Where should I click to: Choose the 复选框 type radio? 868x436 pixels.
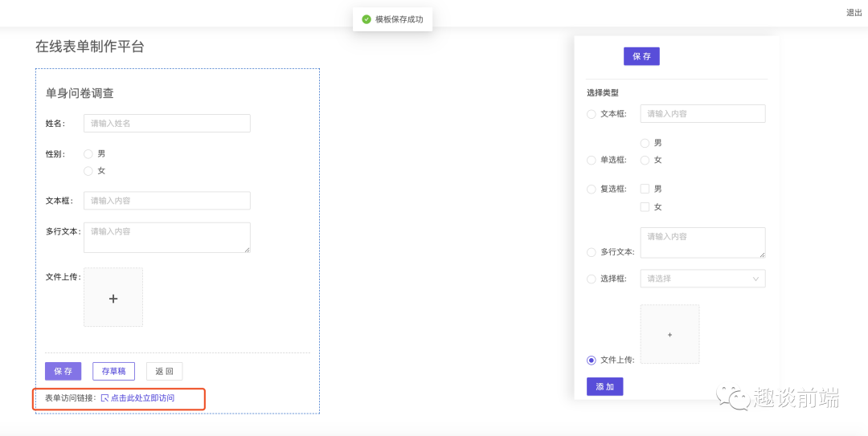[x=592, y=189]
